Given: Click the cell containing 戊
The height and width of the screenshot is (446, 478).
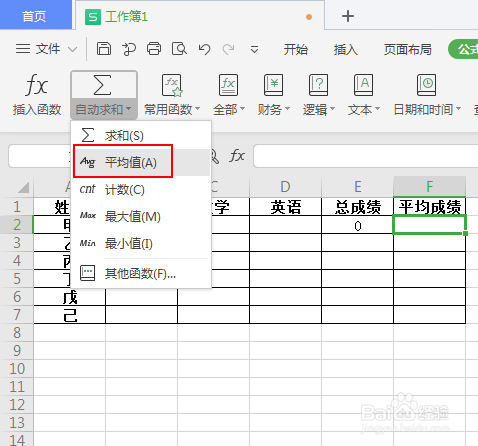Looking at the screenshot, I should pos(70,297).
